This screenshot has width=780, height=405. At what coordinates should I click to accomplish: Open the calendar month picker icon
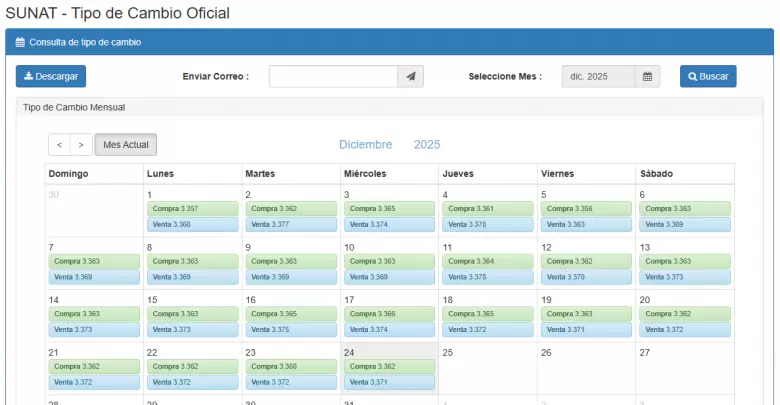pyautogui.click(x=647, y=77)
